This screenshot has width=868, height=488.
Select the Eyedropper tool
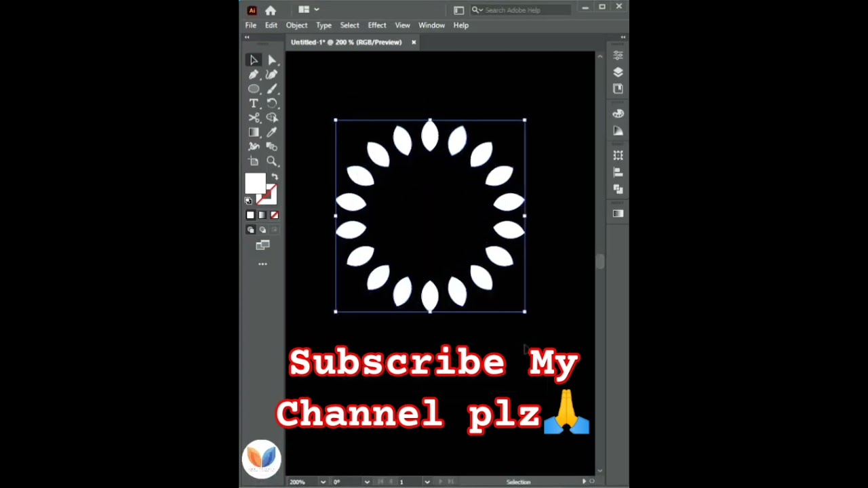point(272,132)
